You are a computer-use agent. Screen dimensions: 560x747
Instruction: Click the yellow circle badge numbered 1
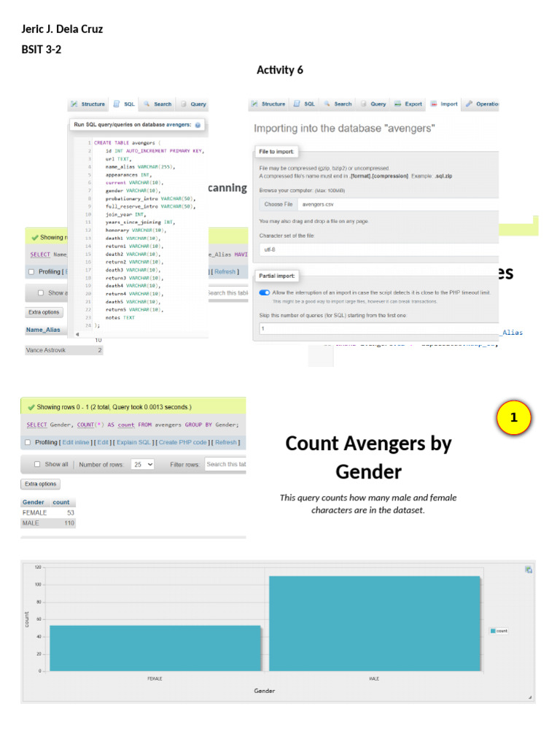pos(513,418)
